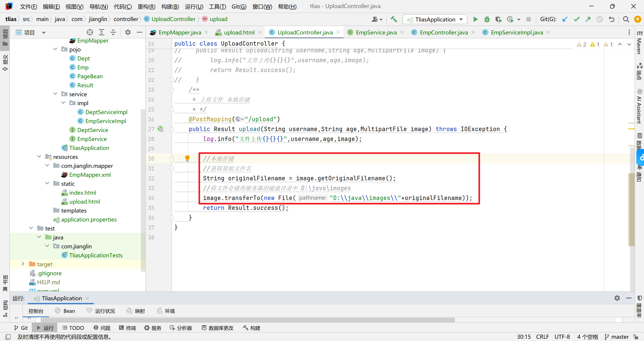Open the 文件(F) menu
The image size is (644, 341).
coord(28,6)
